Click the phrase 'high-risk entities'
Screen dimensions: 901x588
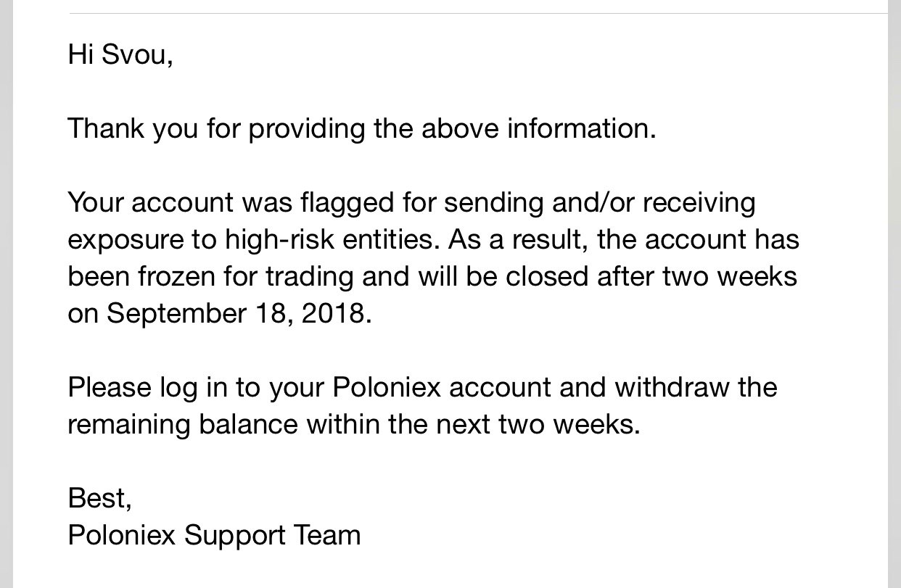(x=332, y=240)
